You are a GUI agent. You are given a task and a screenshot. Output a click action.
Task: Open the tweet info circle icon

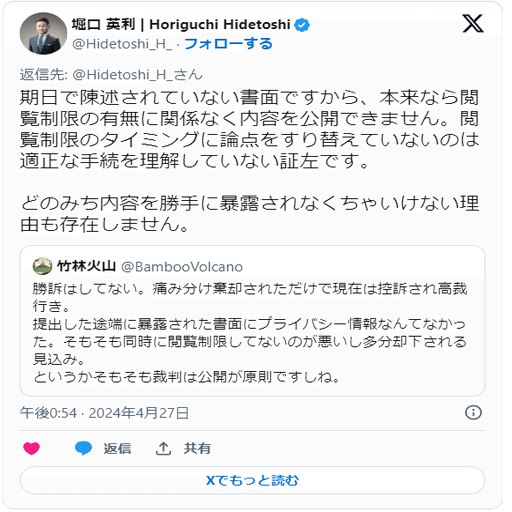[473, 413]
